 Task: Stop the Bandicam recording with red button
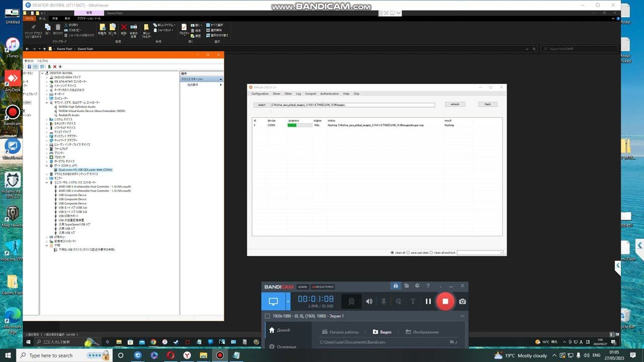[x=445, y=301]
